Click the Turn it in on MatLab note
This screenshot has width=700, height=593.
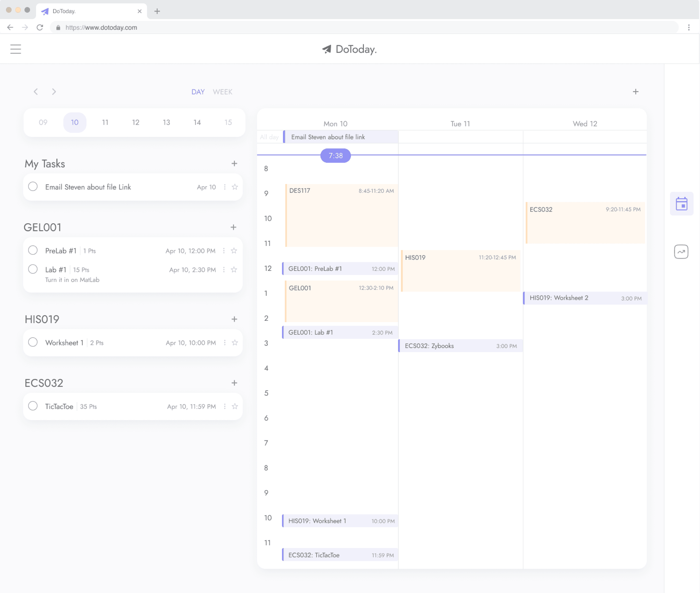pyautogui.click(x=72, y=280)
